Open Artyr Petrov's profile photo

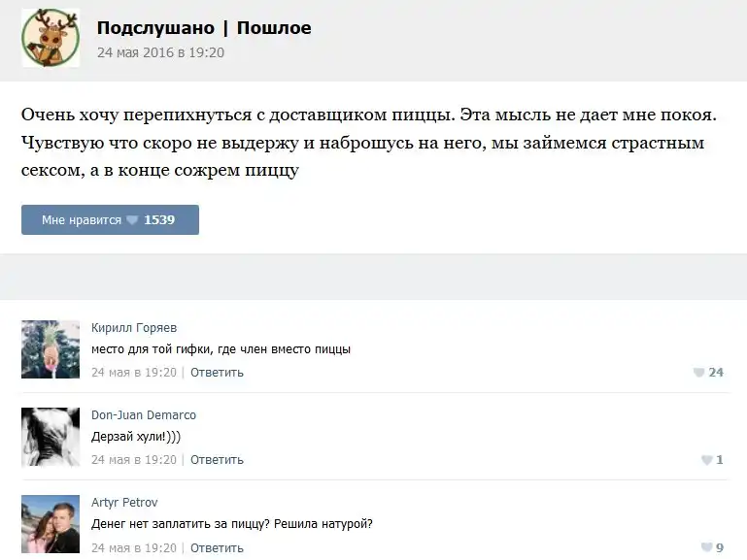tap(51, 524)
